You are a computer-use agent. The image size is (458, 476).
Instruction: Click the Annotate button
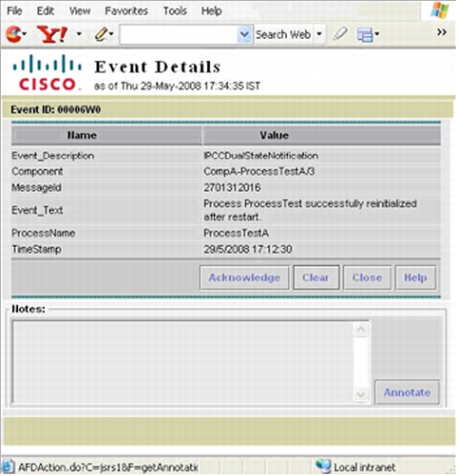[x=407, y=392]
